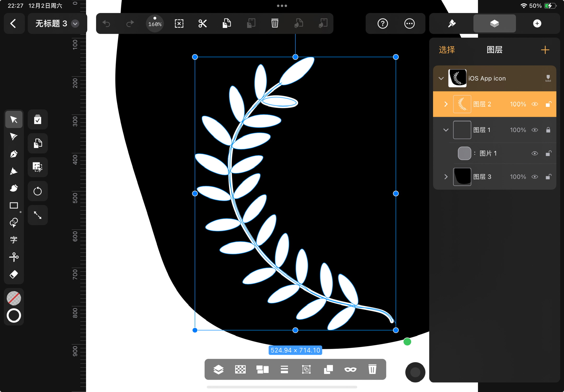
Task: Open the help question mark button
Action: pos(383,24)
